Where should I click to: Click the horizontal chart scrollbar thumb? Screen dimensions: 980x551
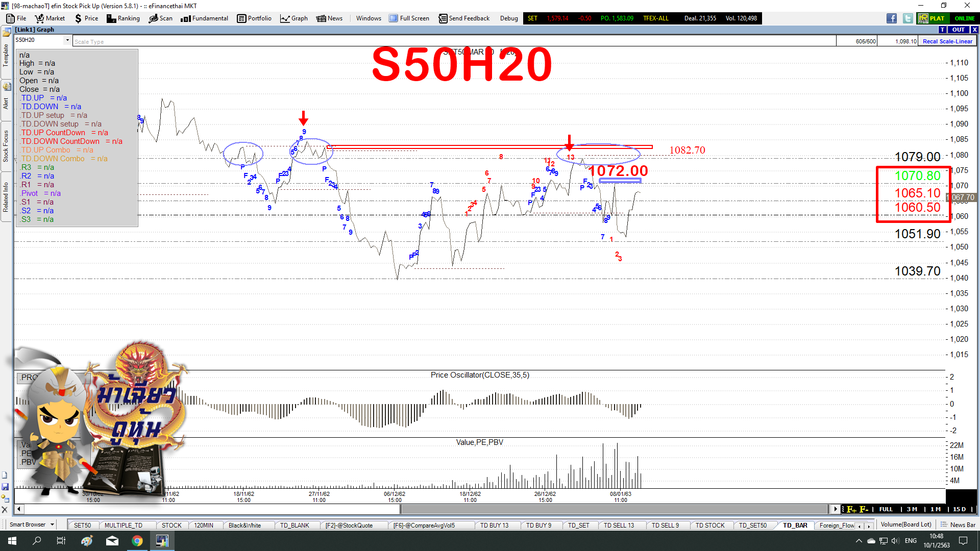click(614, 509)
